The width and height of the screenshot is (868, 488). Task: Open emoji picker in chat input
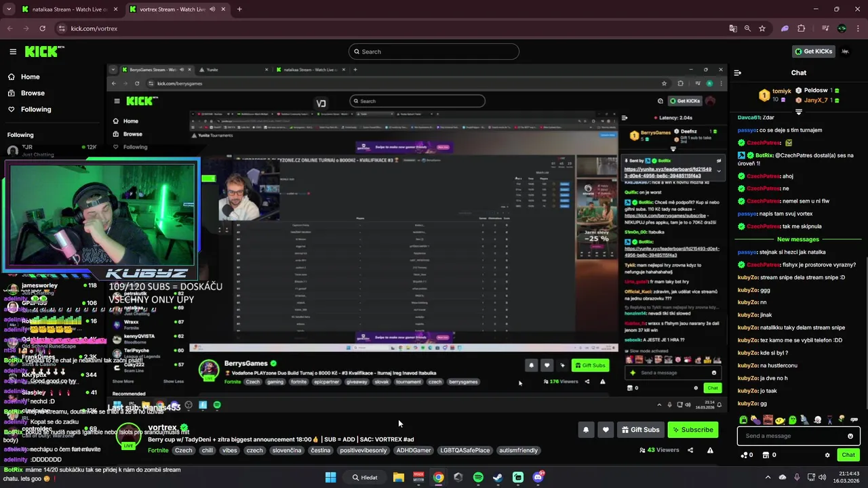tap(850, 436)
